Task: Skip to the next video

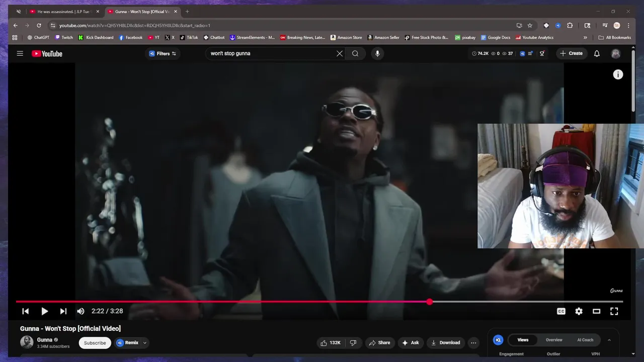Action: (63, 311)
